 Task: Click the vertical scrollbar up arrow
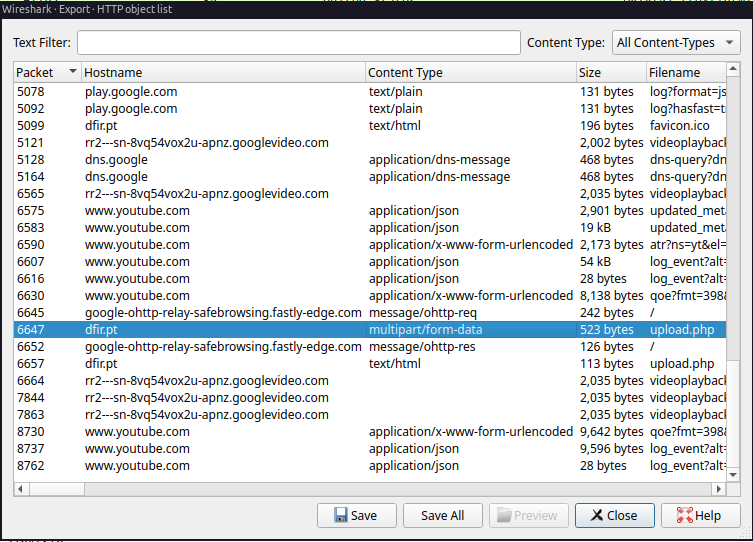coord(733,69)
